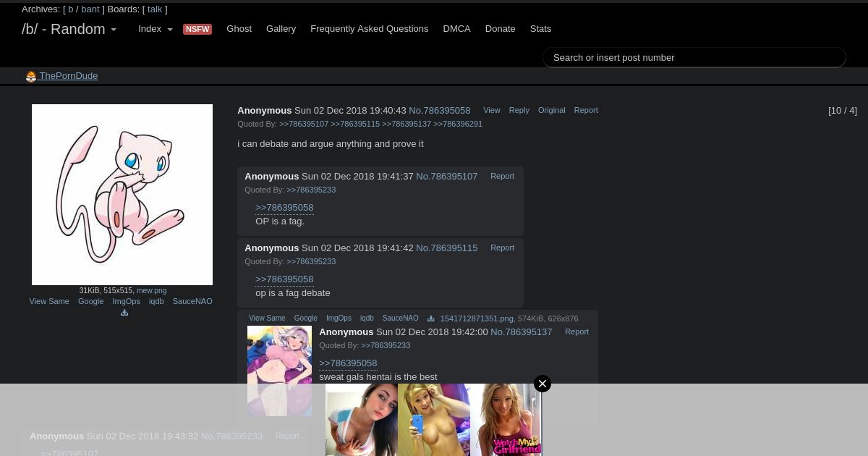The height and width of the screenshot is (456, 868).
Task: Click quoted-by >>786395233 in post 786395115
Action: pos(311,261)
